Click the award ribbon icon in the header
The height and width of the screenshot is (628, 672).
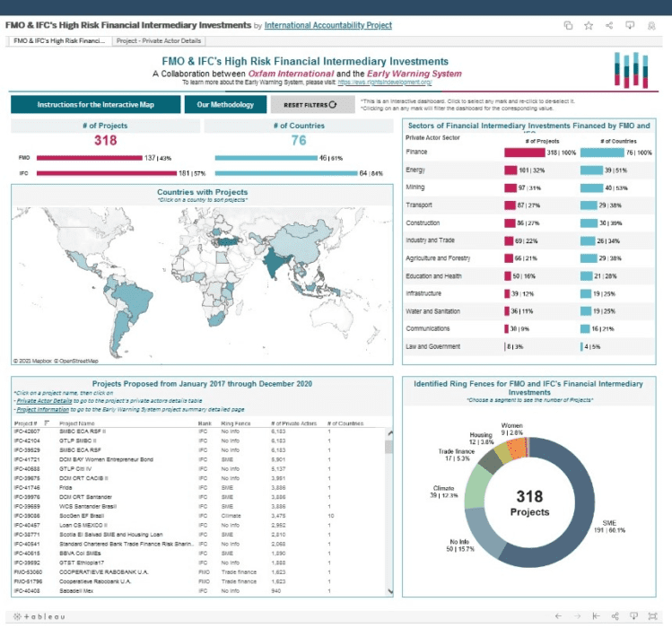(x=651, y=26)
